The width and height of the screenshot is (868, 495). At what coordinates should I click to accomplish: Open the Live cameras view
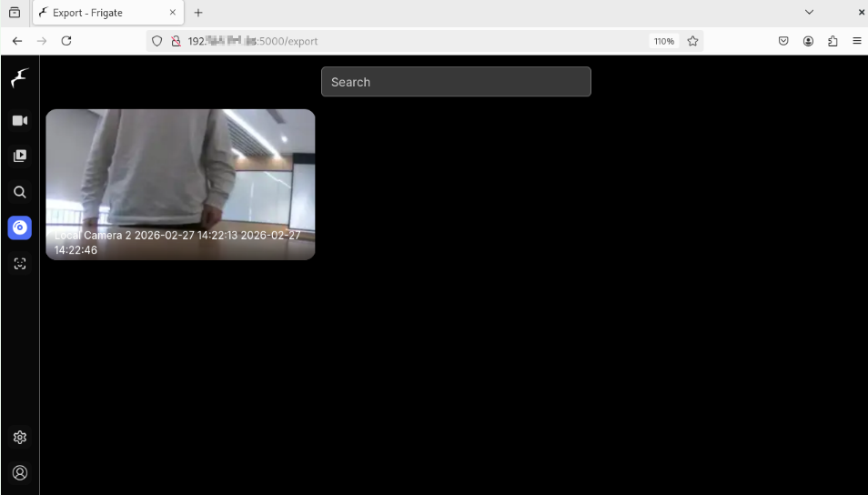(x=19, y=120)
